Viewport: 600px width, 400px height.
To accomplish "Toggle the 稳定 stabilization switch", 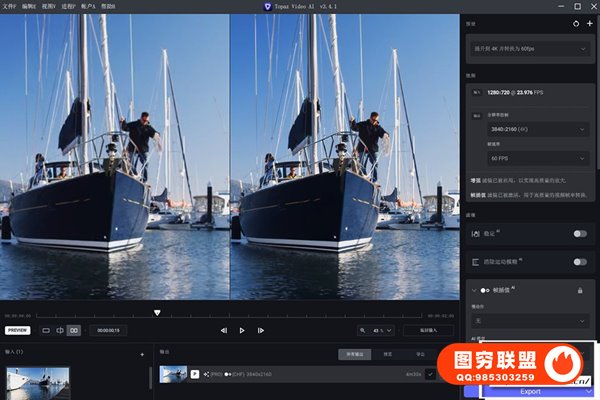I will [579, 233].
